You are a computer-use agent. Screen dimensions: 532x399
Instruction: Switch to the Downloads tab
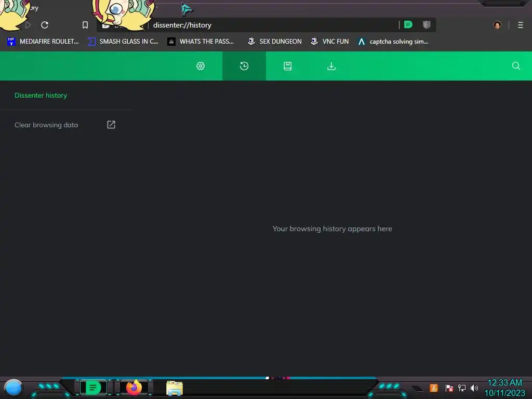pyautogui.click(x=331, y=66)
